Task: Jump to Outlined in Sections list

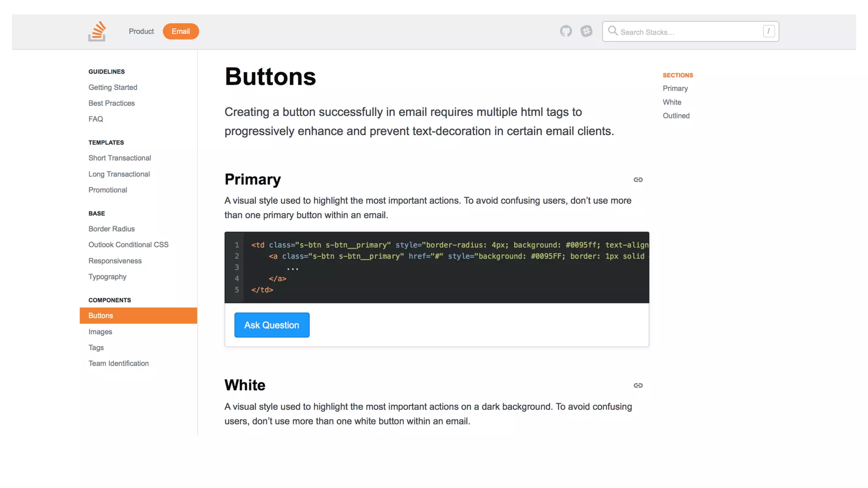Action: point(676,116)
